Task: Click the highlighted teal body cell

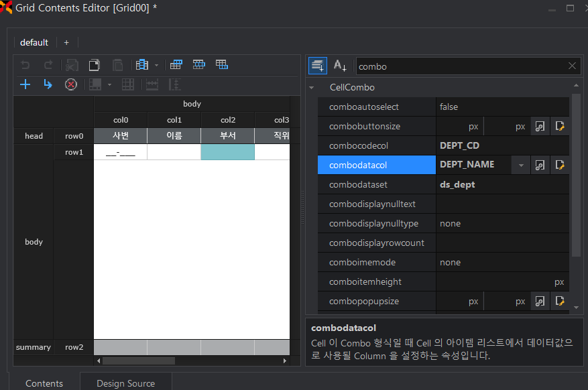Action: 228,152
